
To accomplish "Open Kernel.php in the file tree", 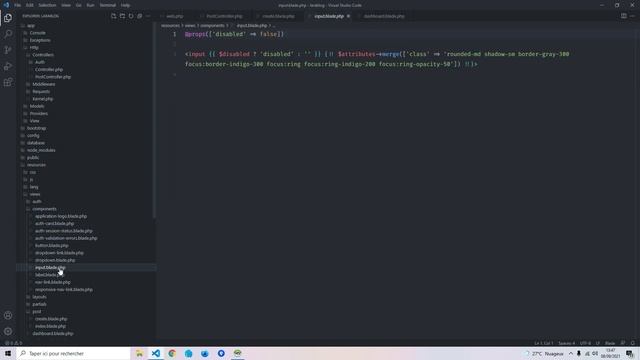I will (x=42, y=99).
